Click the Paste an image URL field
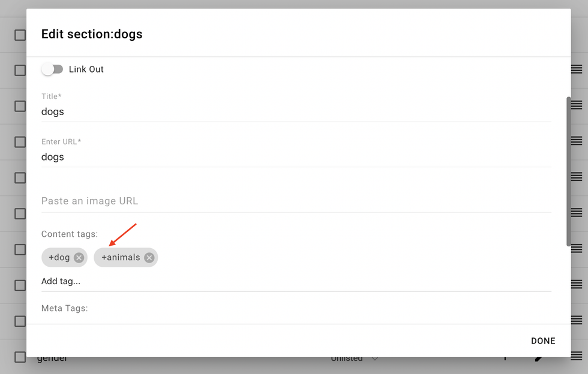The image size is (588, 374). (x=180, y=201)
